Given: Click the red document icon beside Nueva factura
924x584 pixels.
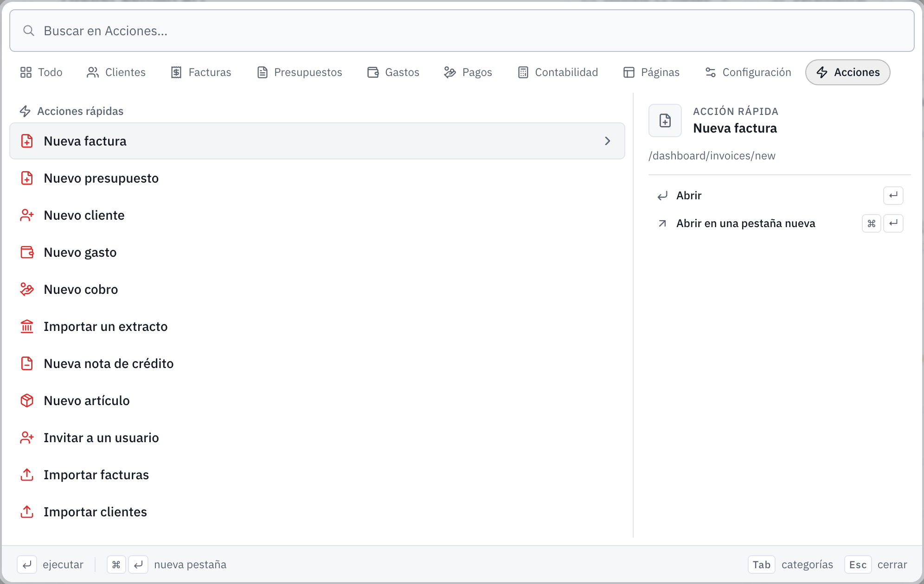Looking at the screenshot, I should tap(27, 141).
